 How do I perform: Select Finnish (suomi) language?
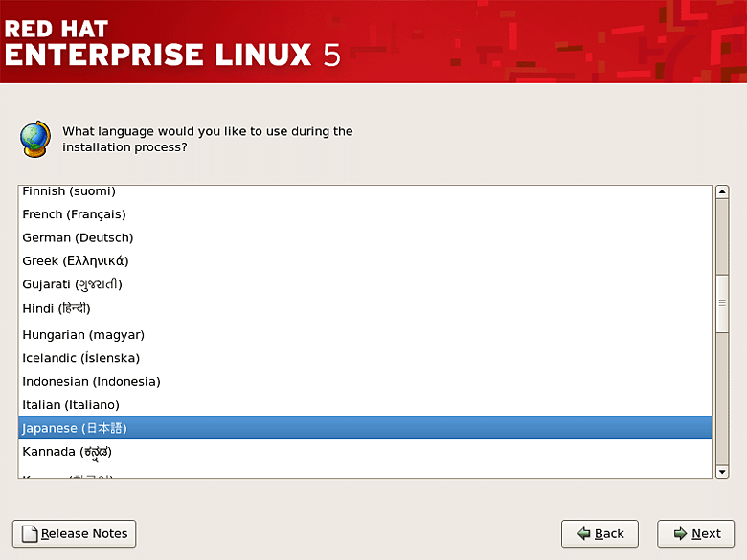point(365,191)
